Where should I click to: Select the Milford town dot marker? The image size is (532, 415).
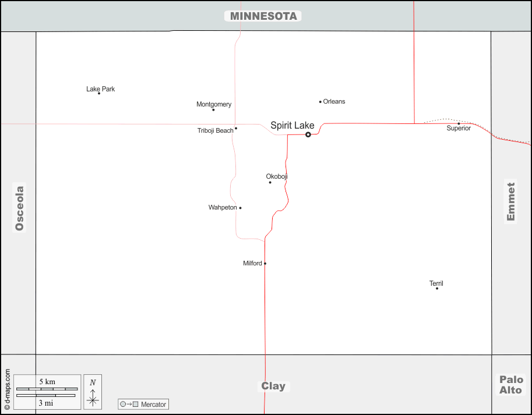click(265, 264)
